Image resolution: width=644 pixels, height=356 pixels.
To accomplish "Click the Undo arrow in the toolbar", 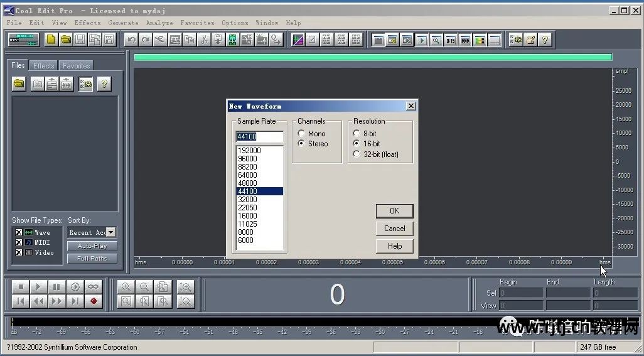I will pyautogui.click(x=131, y=40).
